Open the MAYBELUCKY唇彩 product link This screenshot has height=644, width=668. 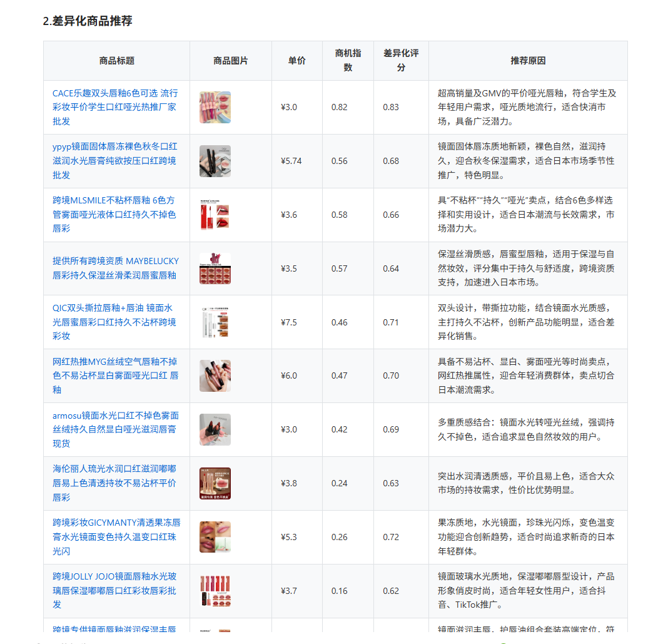pos(116,268)
